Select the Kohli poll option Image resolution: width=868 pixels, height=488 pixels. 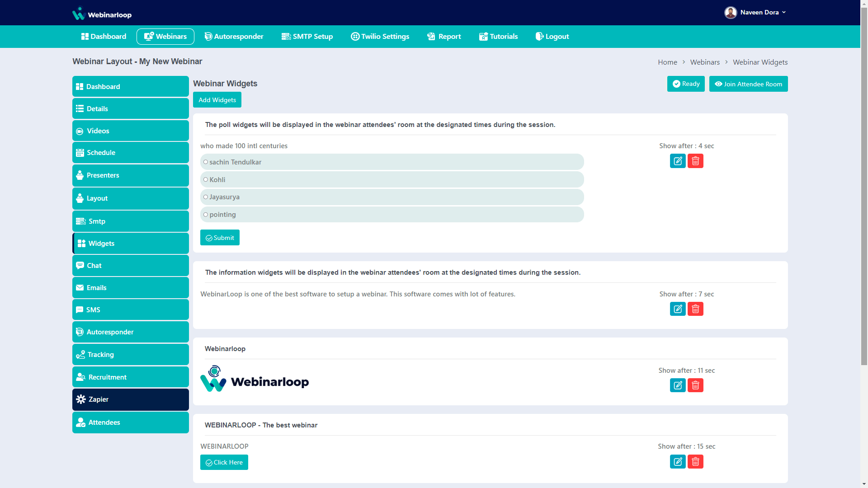coord(206,180)
